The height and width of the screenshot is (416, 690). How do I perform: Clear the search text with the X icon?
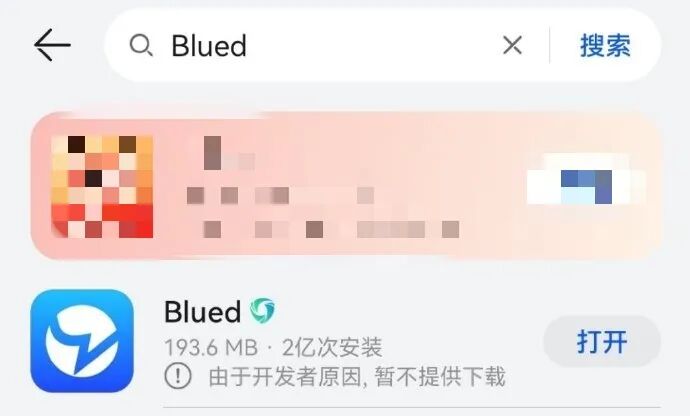(x=512, y=45)
